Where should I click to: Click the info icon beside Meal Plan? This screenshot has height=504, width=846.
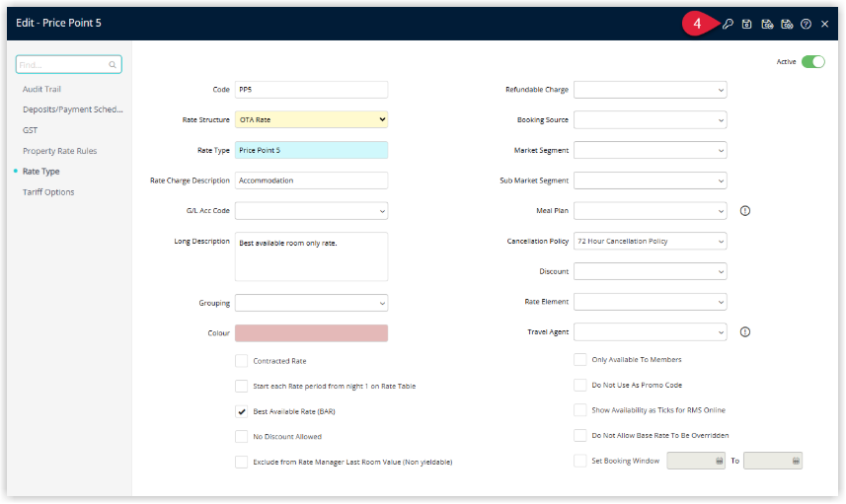[x=745, y=211]
